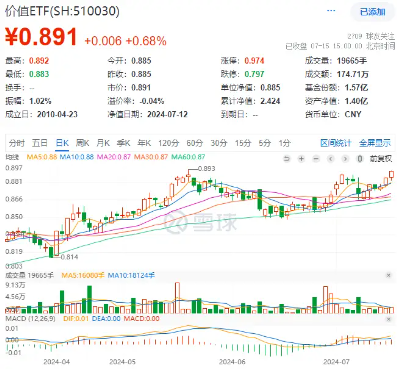
Task: Switch chart to 15分 interval
Action: tap(243, 143)
